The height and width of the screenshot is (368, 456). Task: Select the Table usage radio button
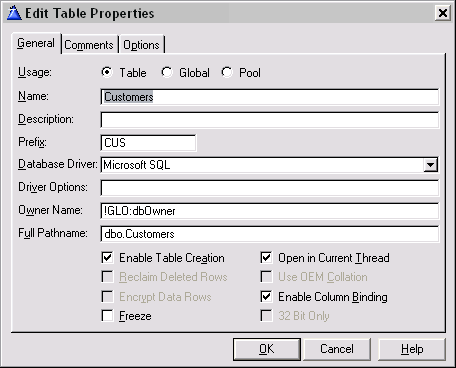click(x=107, y=72)
